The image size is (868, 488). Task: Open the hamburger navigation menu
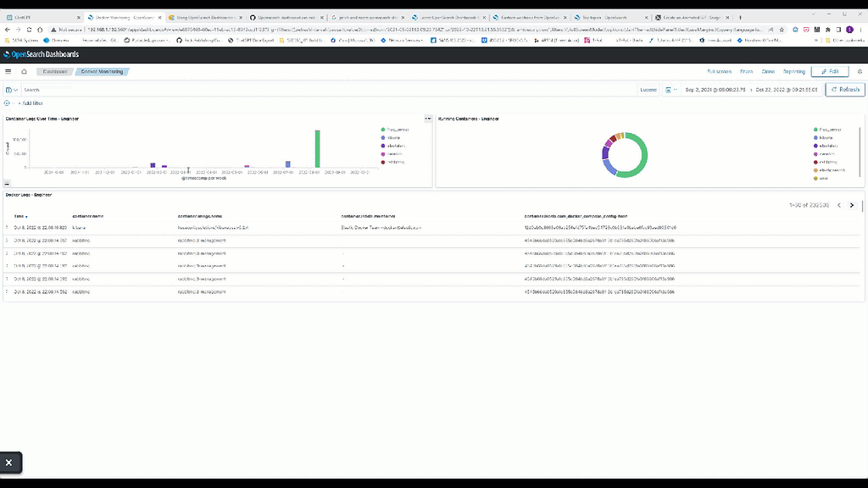8,71
